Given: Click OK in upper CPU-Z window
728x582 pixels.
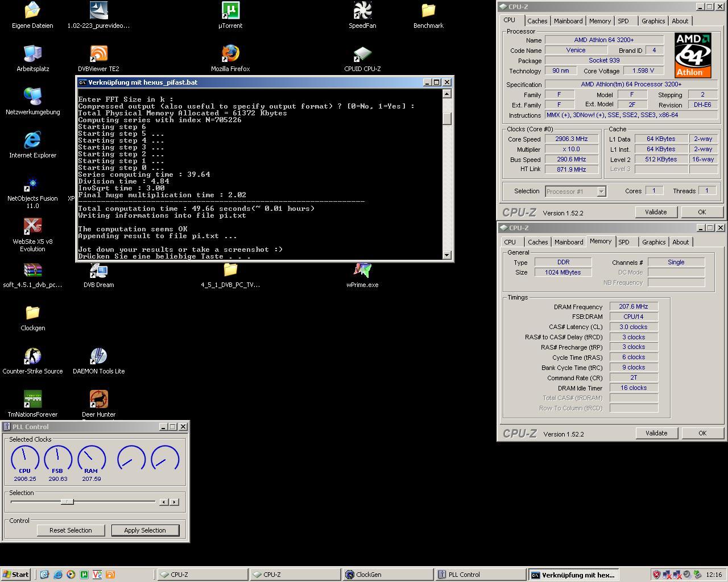Looking at the screenshot, I should click(x=702, y=212).
